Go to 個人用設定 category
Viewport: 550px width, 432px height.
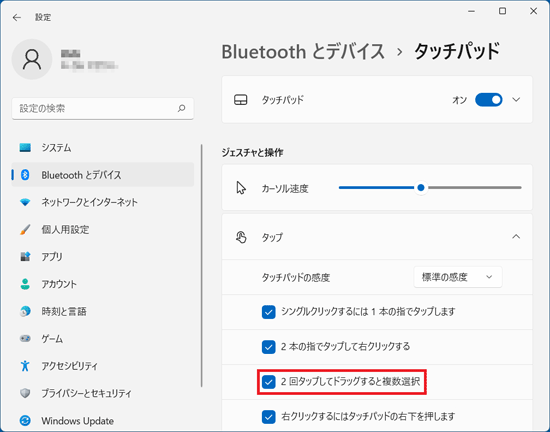(x=102, y=230)
